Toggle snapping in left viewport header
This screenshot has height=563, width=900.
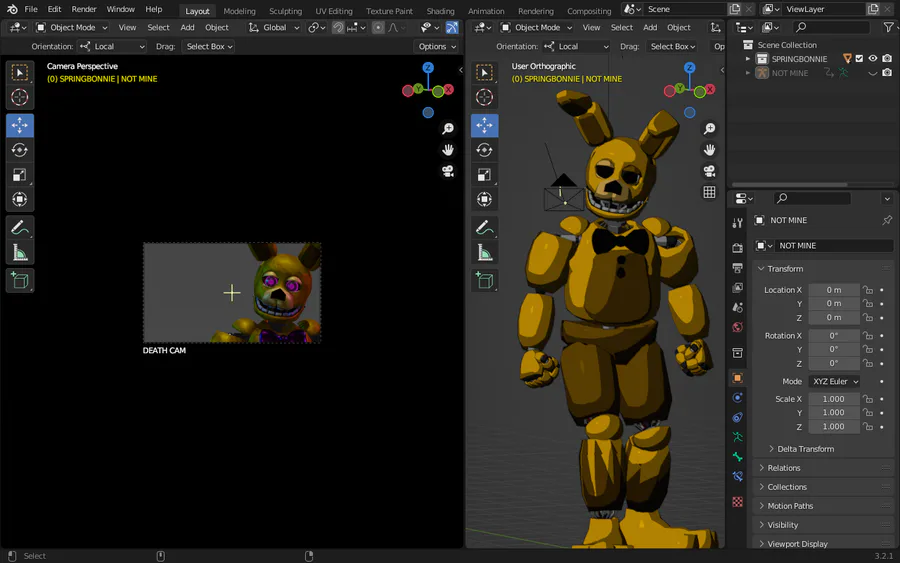(x=338, y=28)
